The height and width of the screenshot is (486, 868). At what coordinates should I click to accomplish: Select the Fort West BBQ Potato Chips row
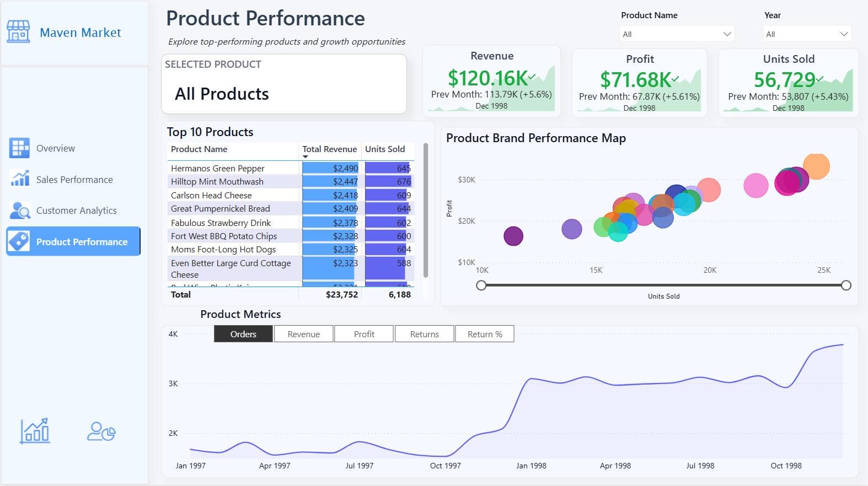291,236
